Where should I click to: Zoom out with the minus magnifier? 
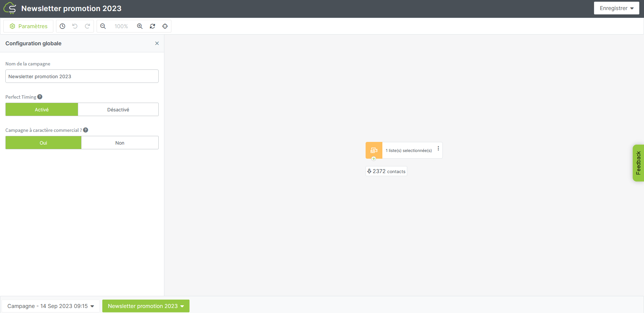tap(103, 26)
